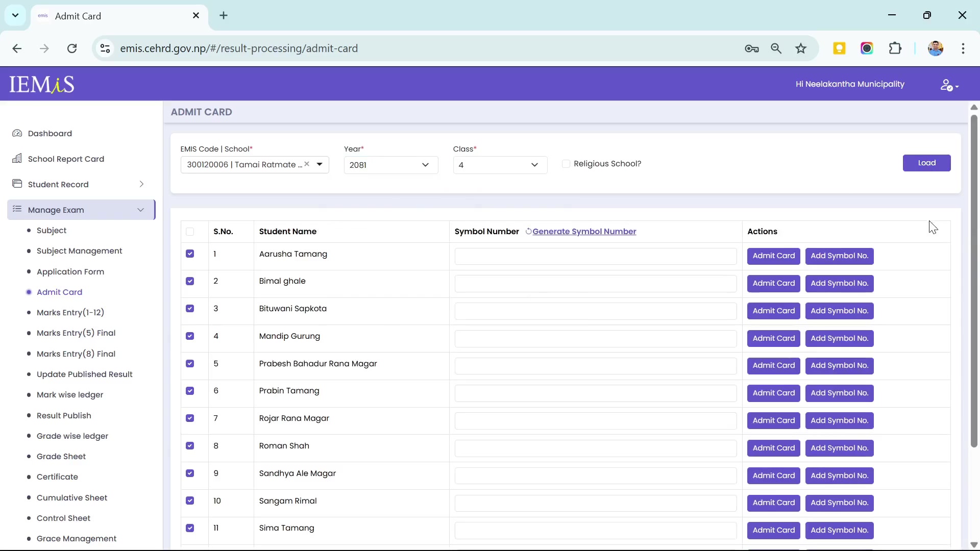980x551 pixels.
Task: Click the browser reload button
Action: pos(72,48)
